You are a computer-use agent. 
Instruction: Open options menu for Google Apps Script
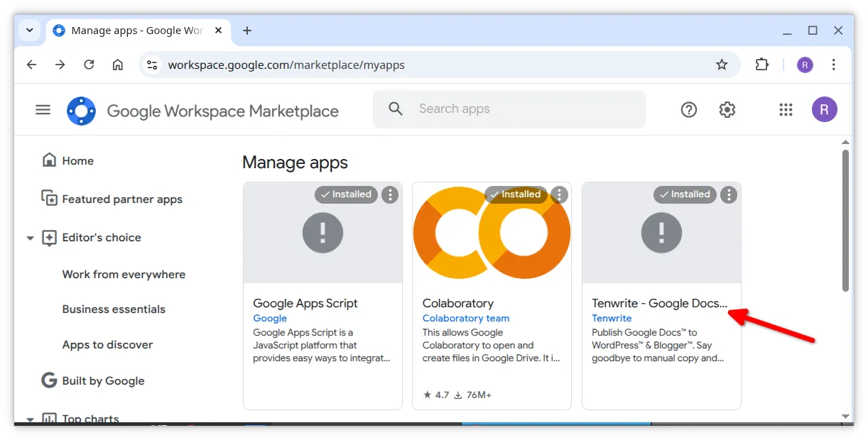coord(390,194)
